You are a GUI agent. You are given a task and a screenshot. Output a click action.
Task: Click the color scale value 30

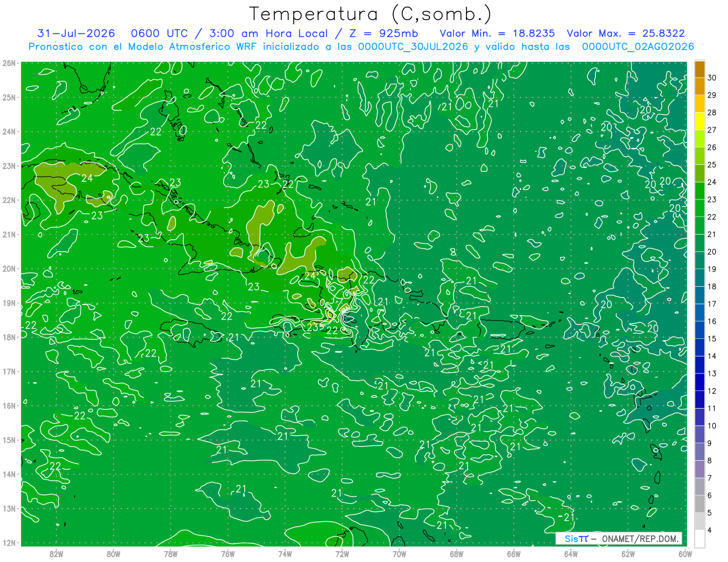coord(712,78)
